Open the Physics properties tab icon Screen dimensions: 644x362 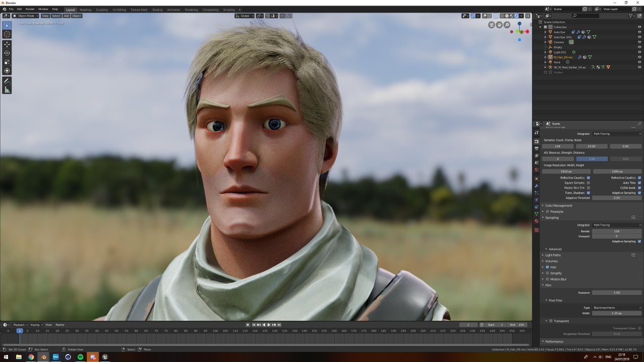click(x=537, y=200)
